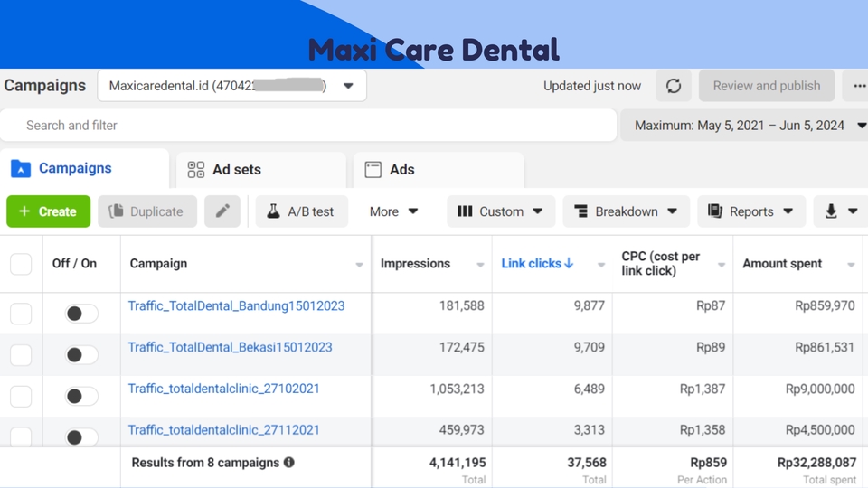Open the Amount spent column header menu
The width and height of the screenshot is (868, 488).
tap(851, 265)
